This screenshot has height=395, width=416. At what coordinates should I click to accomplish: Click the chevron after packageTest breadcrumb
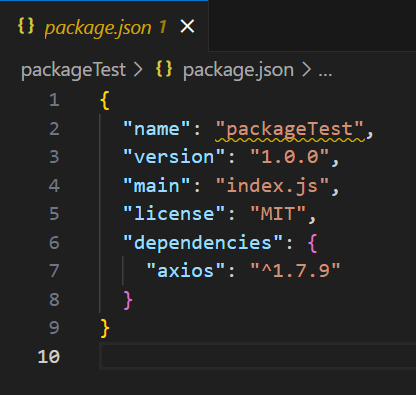click(x=138, y=70)
